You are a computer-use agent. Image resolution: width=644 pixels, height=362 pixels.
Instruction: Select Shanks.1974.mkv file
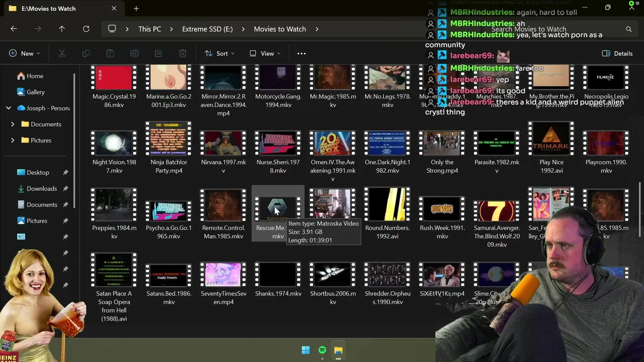point(278,281)
